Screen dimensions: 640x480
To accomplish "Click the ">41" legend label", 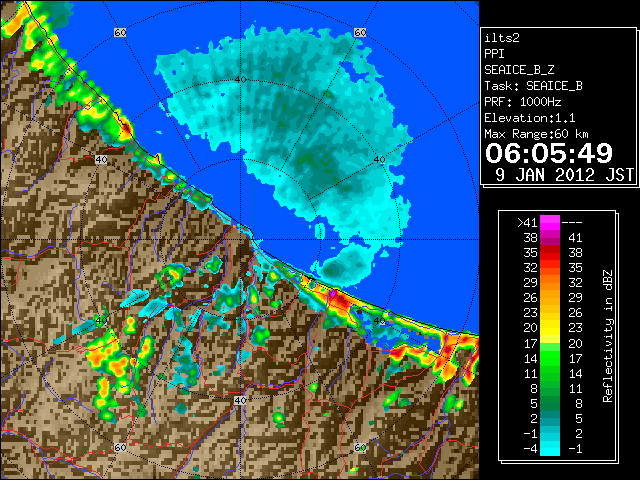I will [x=527, y=222].
